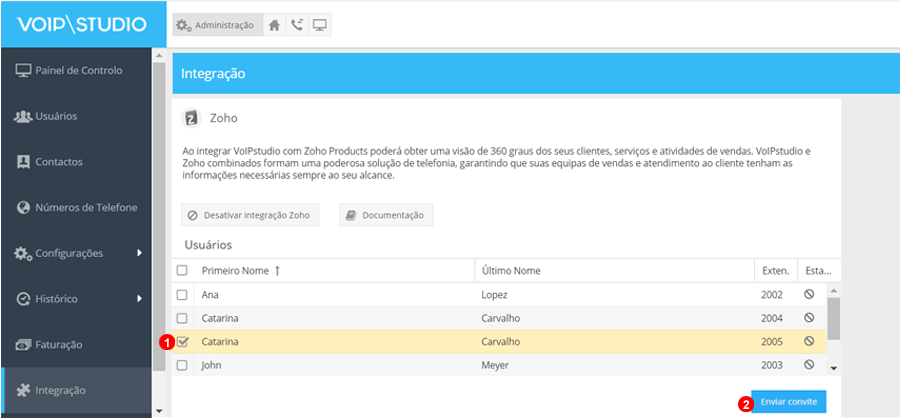The height and width of the screenshot is (418, 900).
Task: Click the Histórico clock icon
Action: pyautogui.click(x=23, y=299)
